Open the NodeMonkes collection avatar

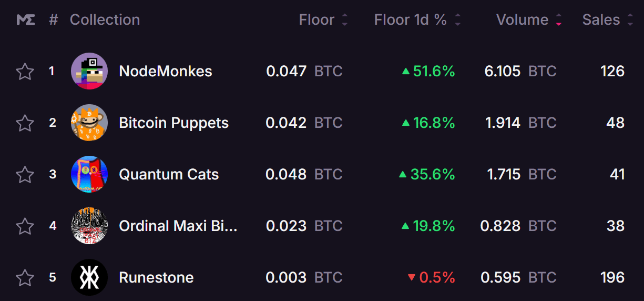click(89, 71)
